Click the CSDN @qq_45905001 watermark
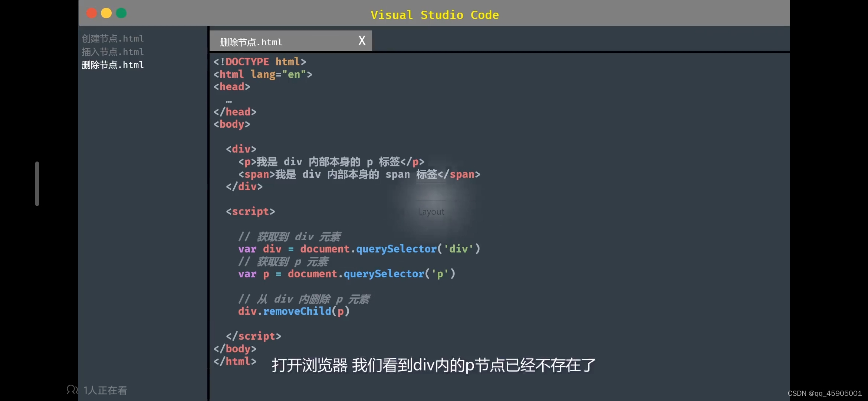This screenshot has height=401, width=868. (825, 393)
